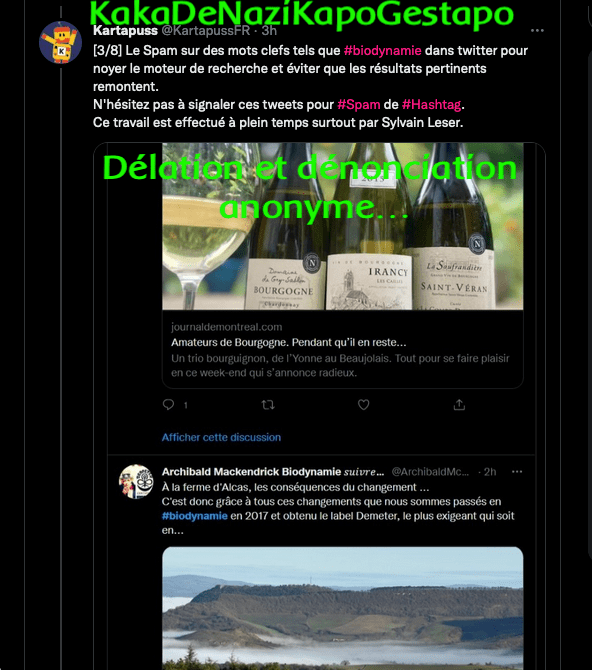Open the Kartapuss display name

coord(125,31)
